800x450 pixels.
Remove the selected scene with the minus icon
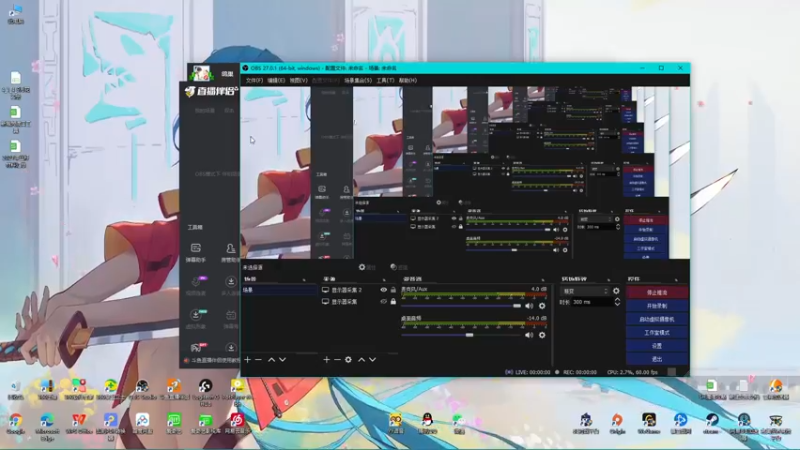pyautogui.click(x=258, y=360)
